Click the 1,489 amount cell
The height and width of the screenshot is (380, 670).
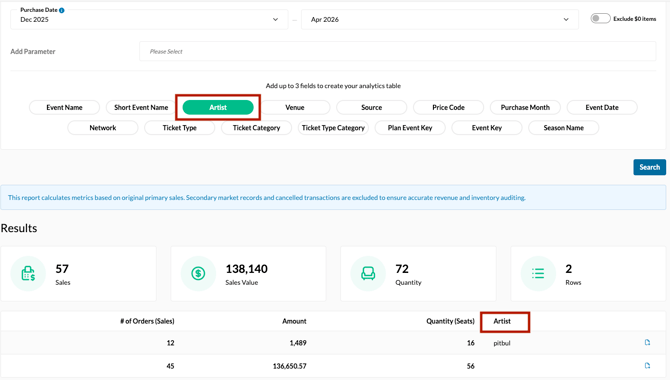(x=298, y=343)
